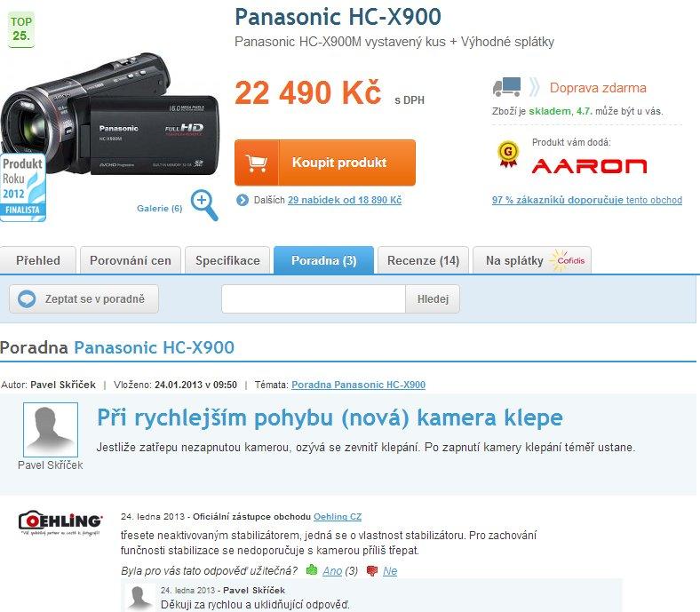Click the Hledej search button
Screen dimensions: 700x612
(x=433, y=298)
